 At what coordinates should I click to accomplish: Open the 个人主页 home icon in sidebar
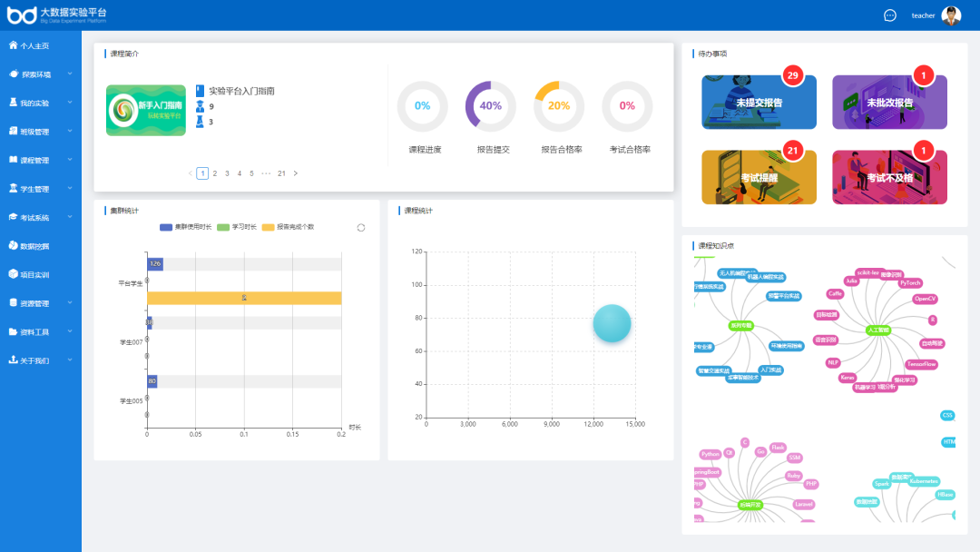(13, 45)
